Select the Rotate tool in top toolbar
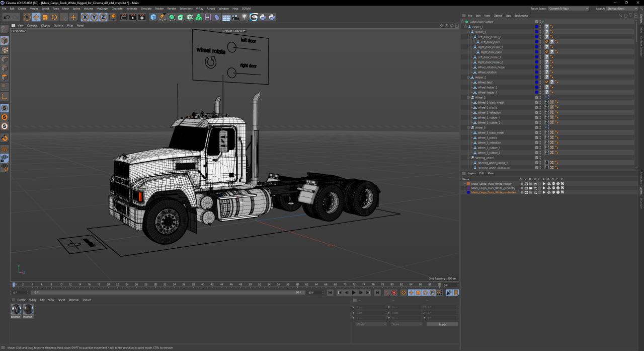The height and width of the screenshot is (351, 644). click(54, 17)
